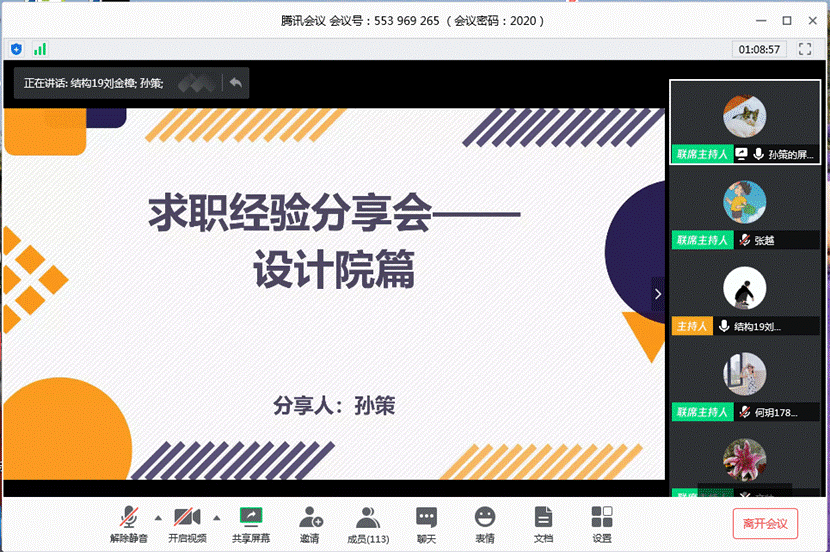Open the 设置 settings panel
Screen dimensions: 830x552
(x=601, y=523)
